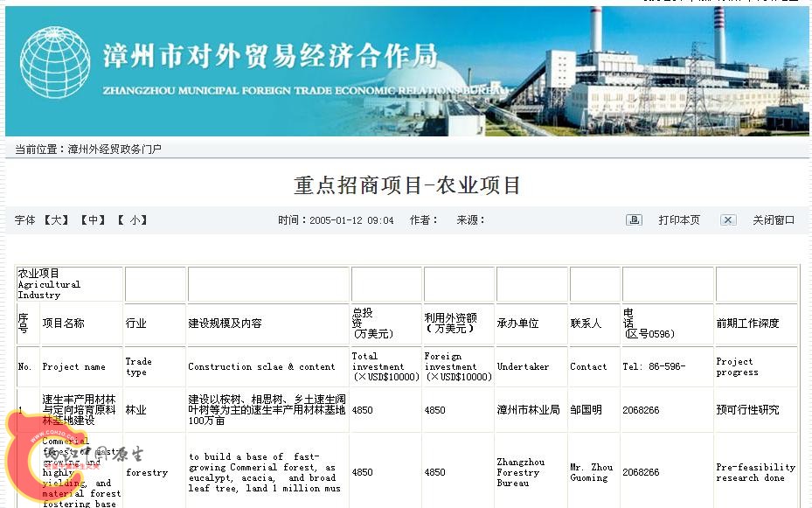
Task: Click the Pre-feasibility research done cell
Action: tap(755, 472)
